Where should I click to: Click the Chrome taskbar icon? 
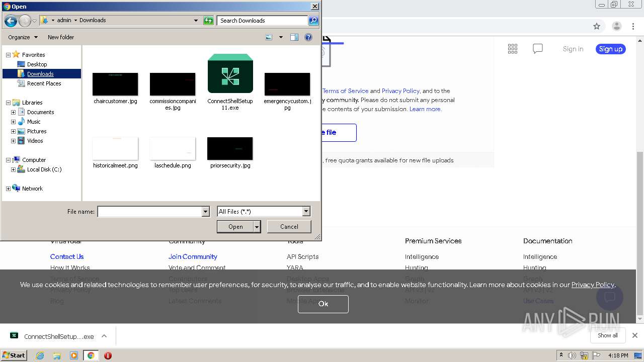tap(91, 355)
